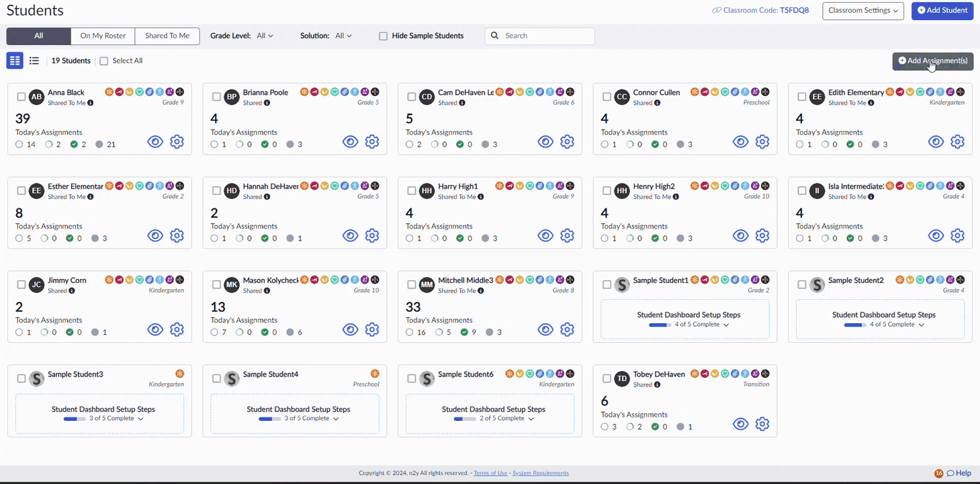980x484 pixels.
Task: Click info icon next to Brianna Poole's Shared
Action: (x=267, y=103)
